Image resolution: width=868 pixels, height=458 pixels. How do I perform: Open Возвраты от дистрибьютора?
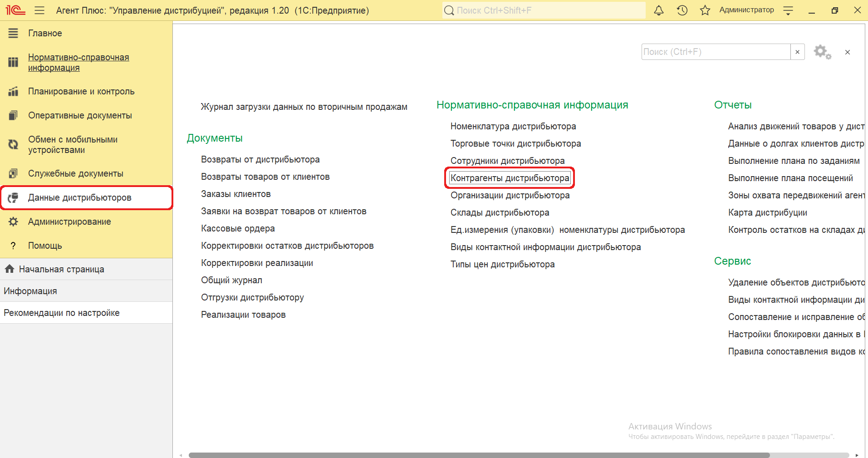tap(260, 160)
